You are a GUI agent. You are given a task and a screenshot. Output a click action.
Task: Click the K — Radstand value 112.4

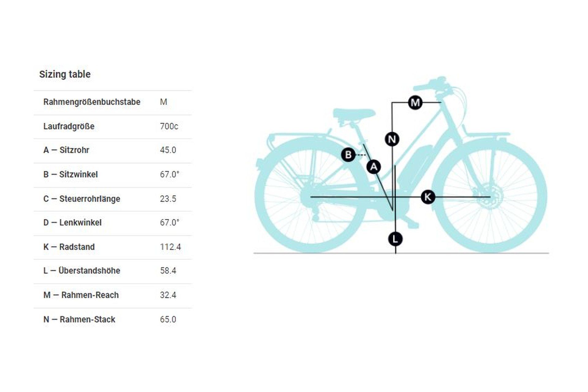pos(170,247)
